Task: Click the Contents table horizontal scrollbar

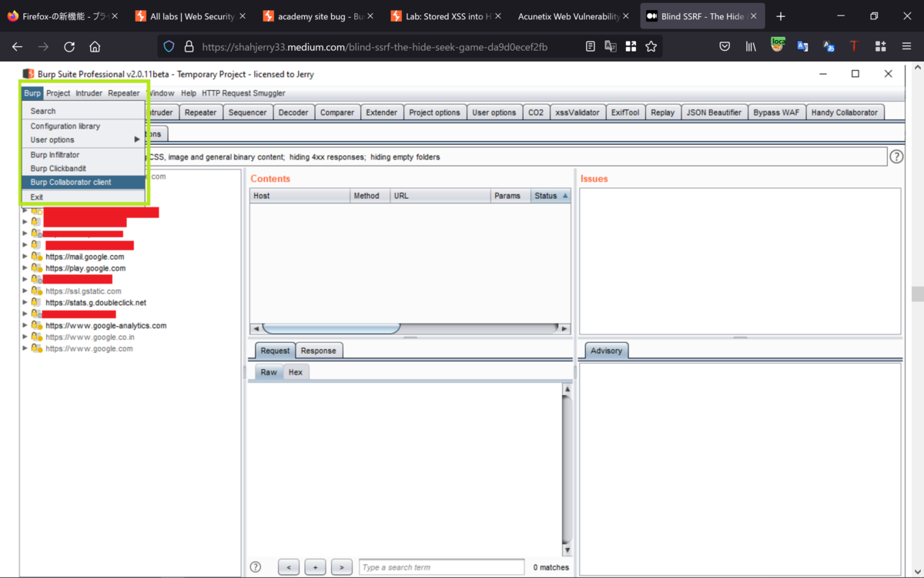Action: coord(331,328)
